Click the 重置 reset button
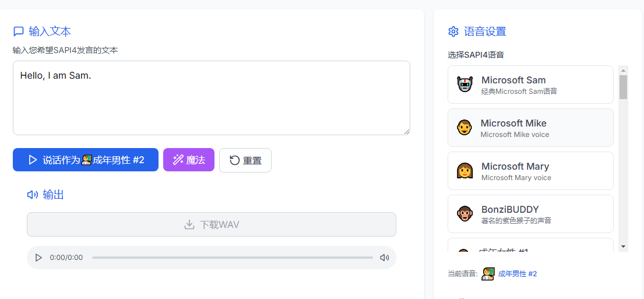 coord(245,160)
